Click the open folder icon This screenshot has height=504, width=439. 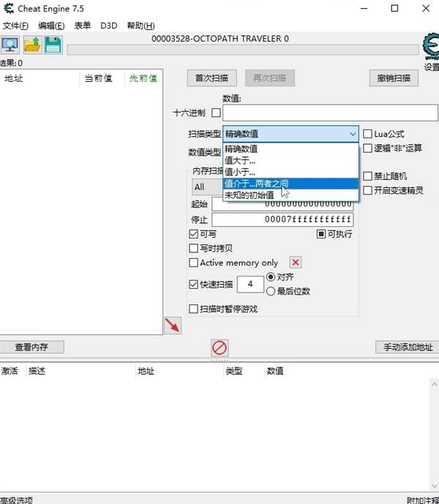coord(31,45)
